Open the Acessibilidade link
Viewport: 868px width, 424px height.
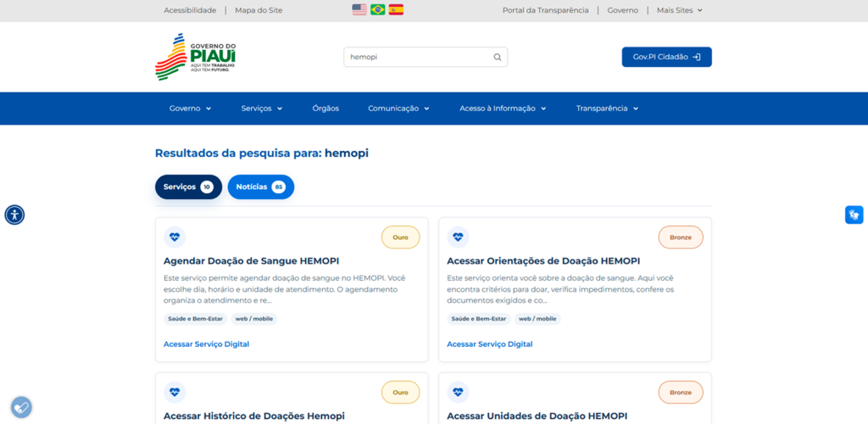tap(190, 10)
